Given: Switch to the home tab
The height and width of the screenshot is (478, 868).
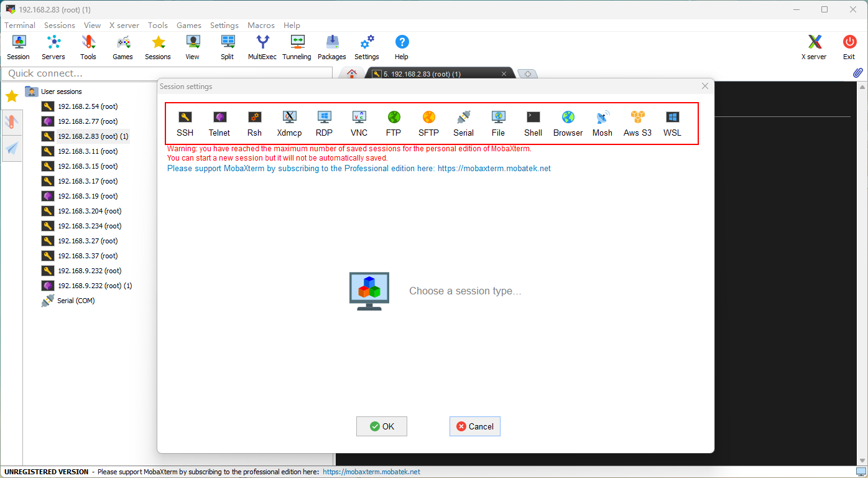Looking at the screenshot, I should [352, 73].
